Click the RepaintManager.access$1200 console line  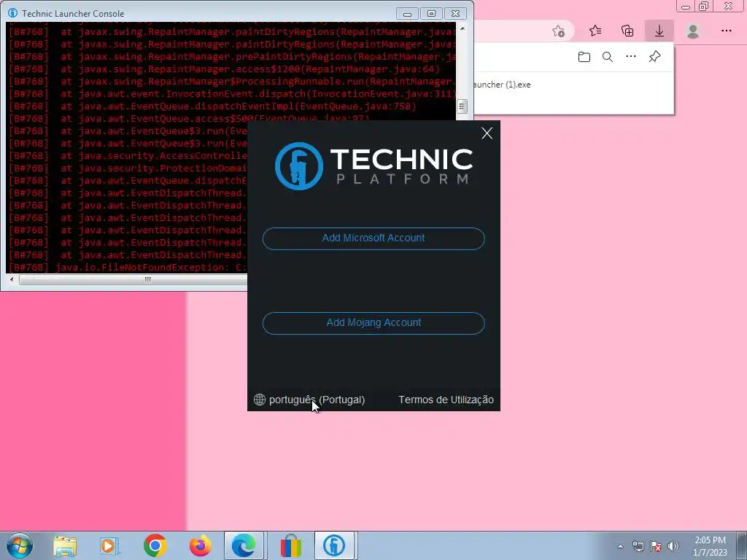224,69
